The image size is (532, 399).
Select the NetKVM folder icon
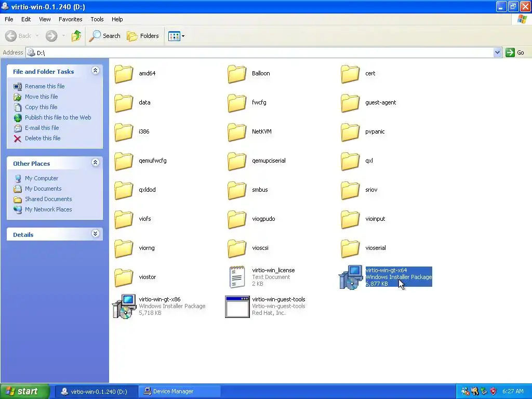(x=237, y=132)
